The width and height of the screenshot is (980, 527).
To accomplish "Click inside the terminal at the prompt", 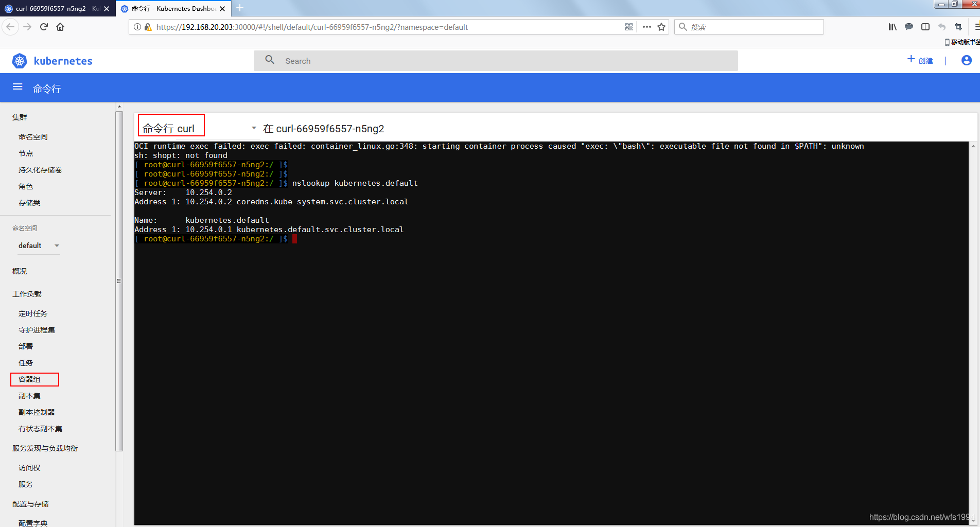I will point(294,239).
